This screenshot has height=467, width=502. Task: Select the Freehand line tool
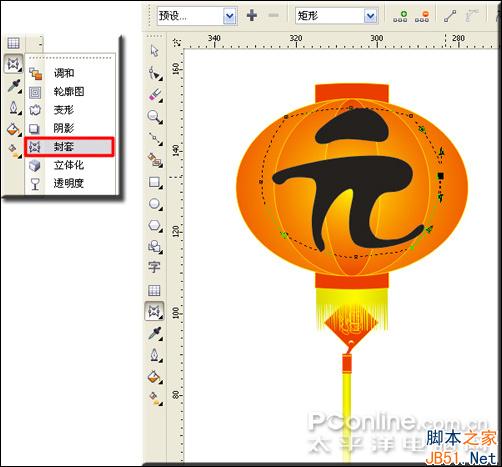[155, 138]
